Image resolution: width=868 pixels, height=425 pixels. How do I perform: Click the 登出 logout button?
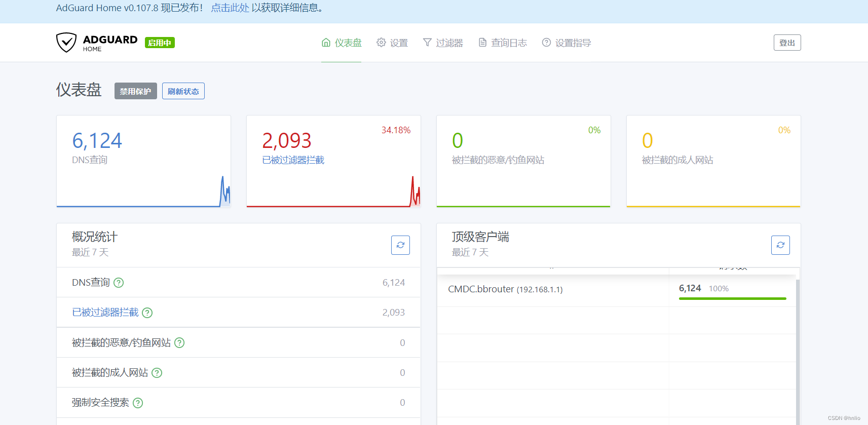click(x=787, y=43)
